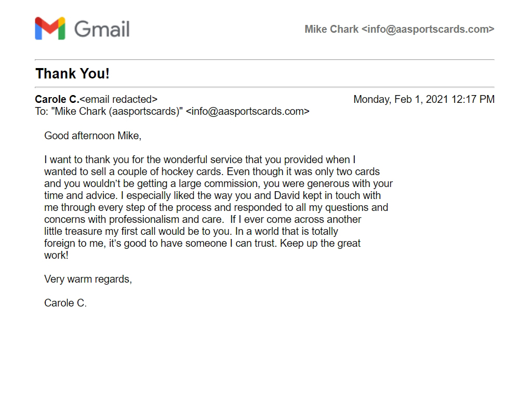Viewport: 532px width, 399px height.
Task: Click the email redacted sender address
Action: (118, 99)
